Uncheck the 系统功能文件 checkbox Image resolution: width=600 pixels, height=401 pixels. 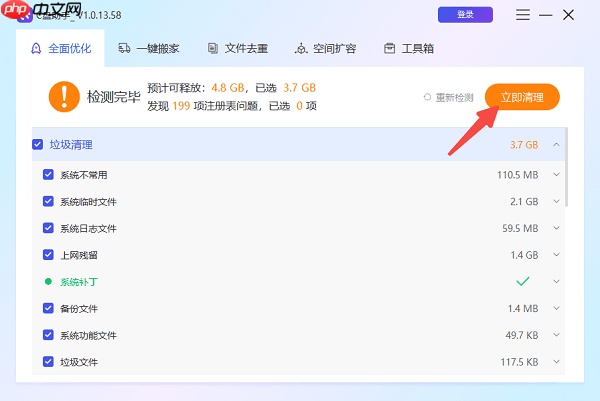(x=48, y=335)
